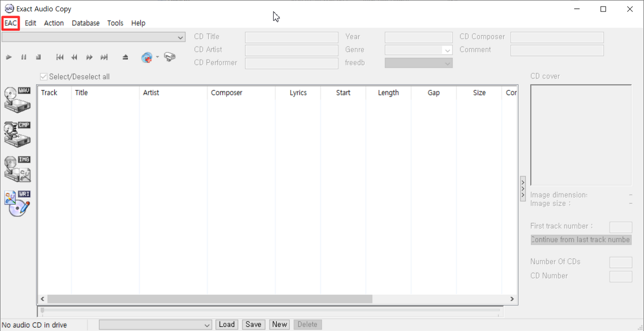Click the Pause playback button
This screenshot has width=644, height=331.
pos(24,57)
